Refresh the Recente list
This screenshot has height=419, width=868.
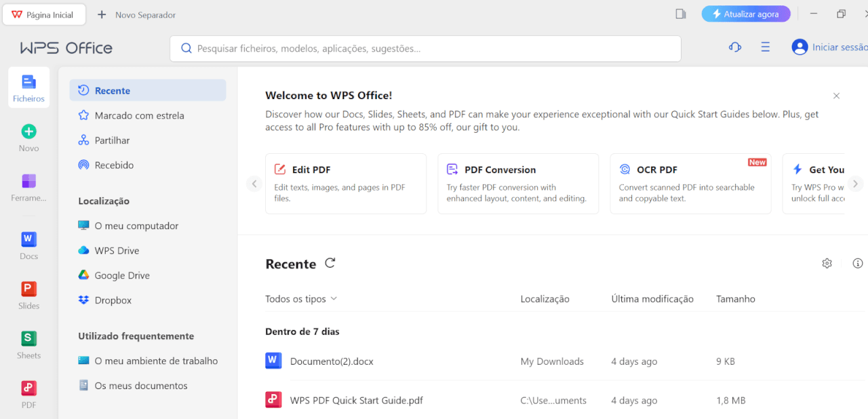click(330, 263)
